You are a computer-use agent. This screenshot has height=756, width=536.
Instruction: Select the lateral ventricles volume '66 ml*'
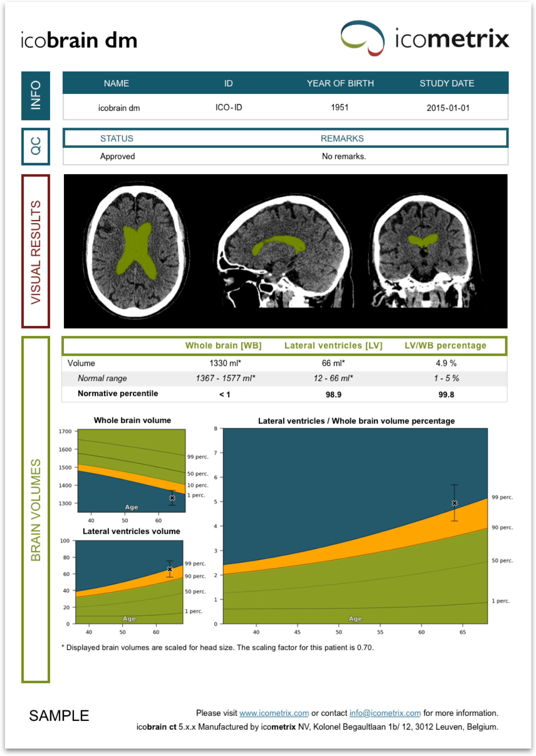333,363
